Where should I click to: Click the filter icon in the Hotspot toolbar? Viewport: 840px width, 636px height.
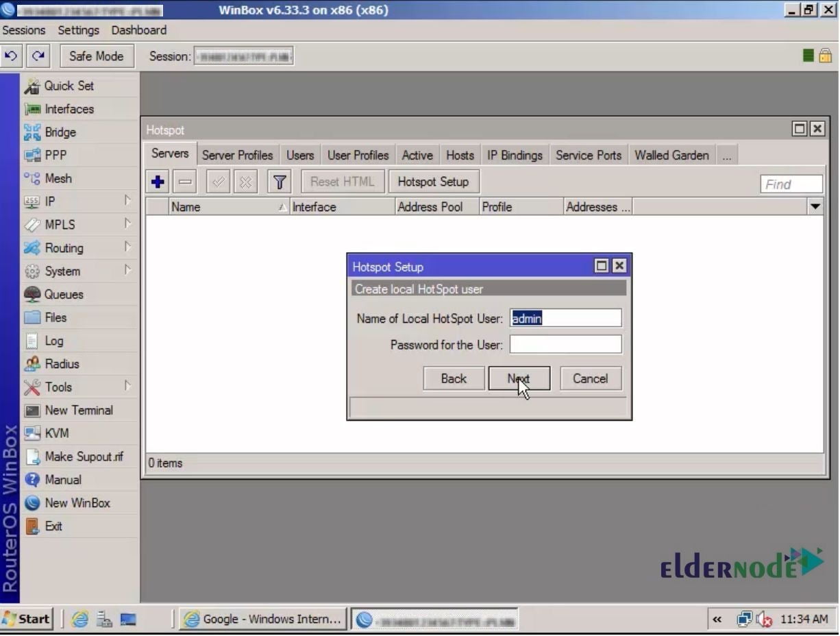[x=278, y=181]
